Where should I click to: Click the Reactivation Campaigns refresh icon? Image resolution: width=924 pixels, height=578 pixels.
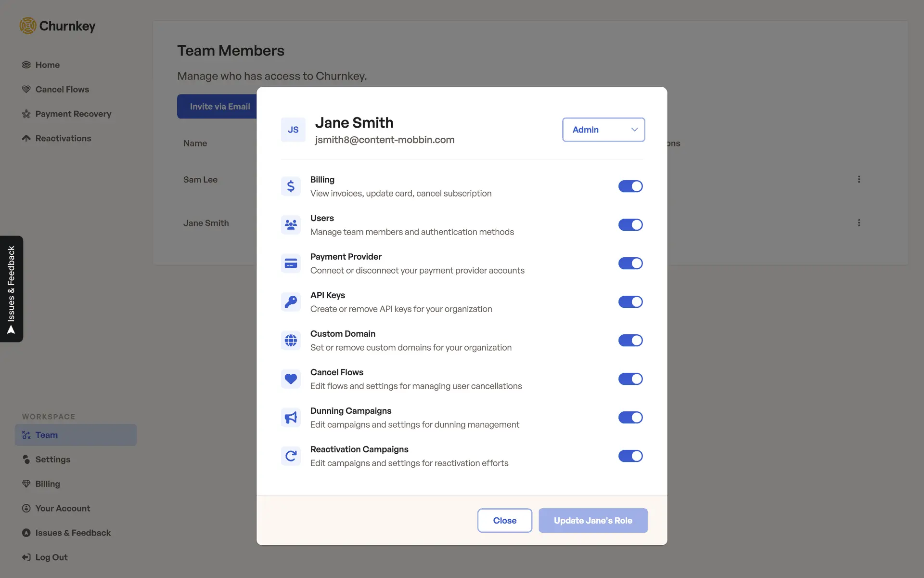pyautogui.click(x=291, y=456)
